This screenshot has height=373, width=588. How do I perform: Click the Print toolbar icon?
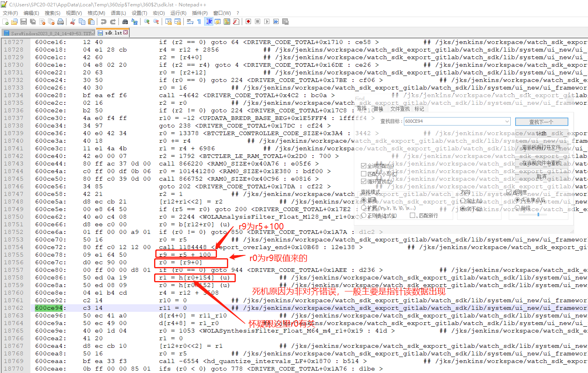pyautogui.click(x=60, y=22)
